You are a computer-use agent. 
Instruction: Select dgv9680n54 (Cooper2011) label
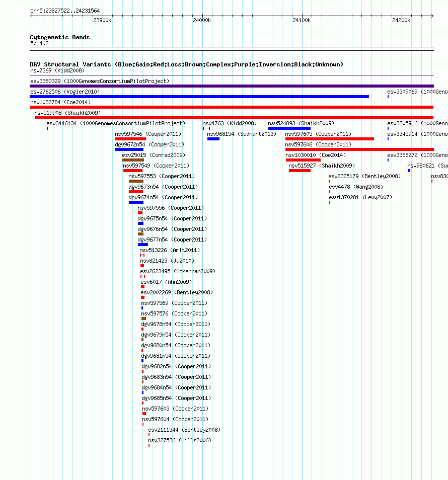point(176,345)
